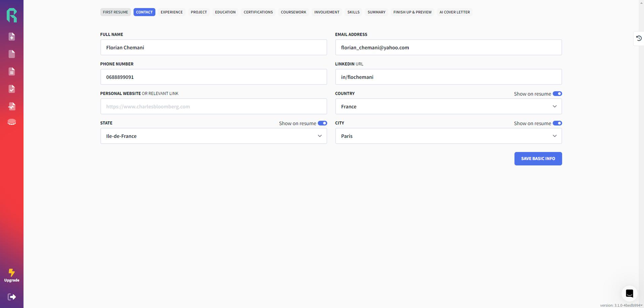Open the First Resume tab
The width and height of the screenshot is (644, 308).
115,12
